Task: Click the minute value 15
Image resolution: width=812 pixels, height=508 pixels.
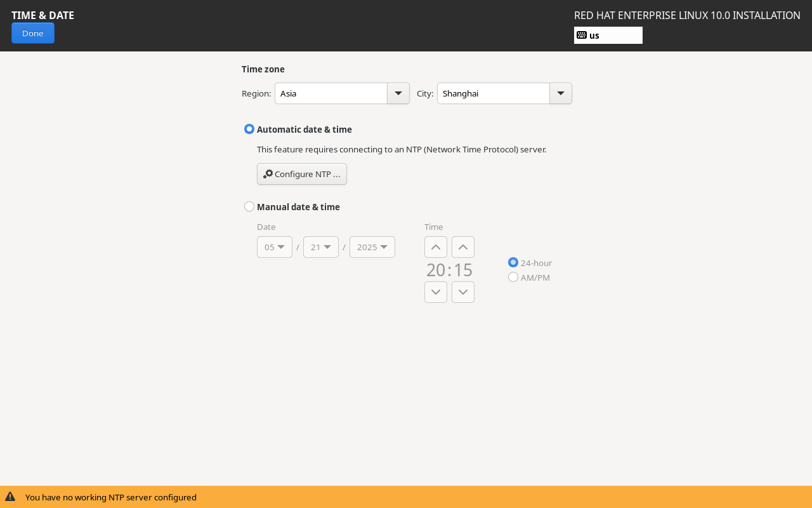Action: [x=463, y=270]
